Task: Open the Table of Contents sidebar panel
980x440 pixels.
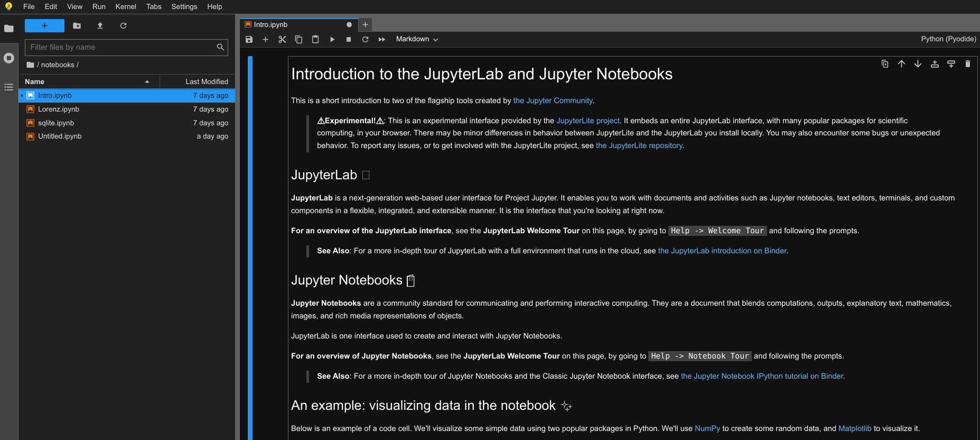Action: 9,87
